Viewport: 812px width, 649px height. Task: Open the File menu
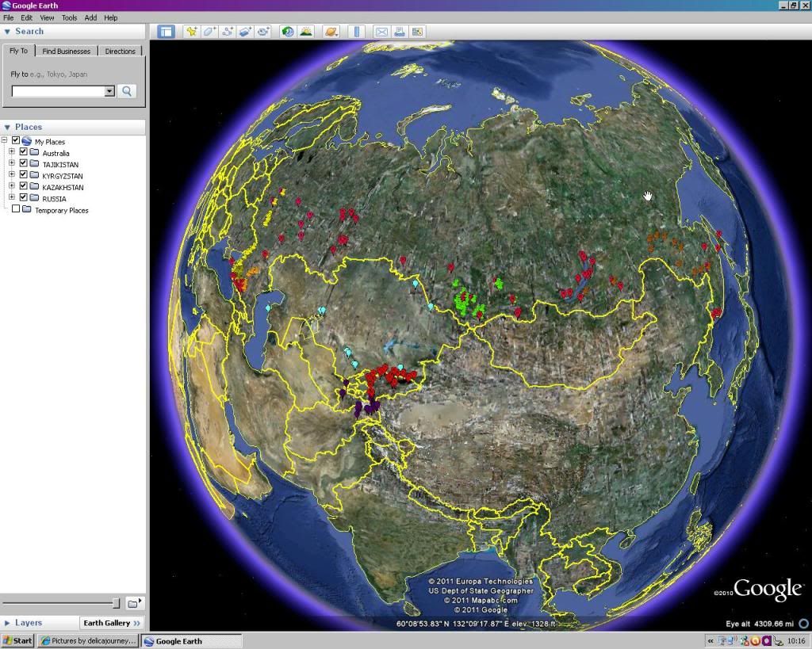(x=8, y=17)
